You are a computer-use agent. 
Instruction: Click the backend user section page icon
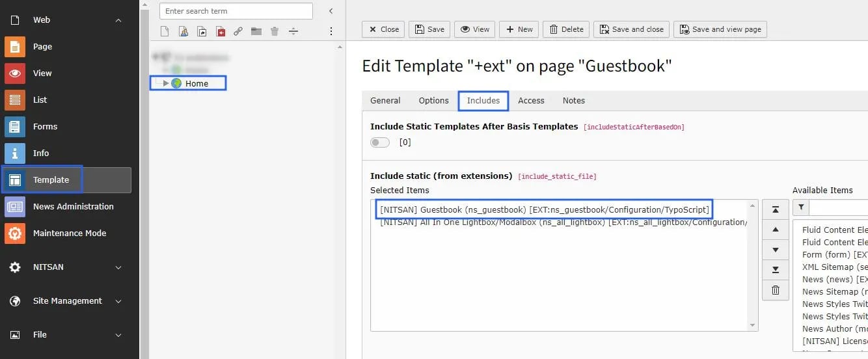point(183,31)
